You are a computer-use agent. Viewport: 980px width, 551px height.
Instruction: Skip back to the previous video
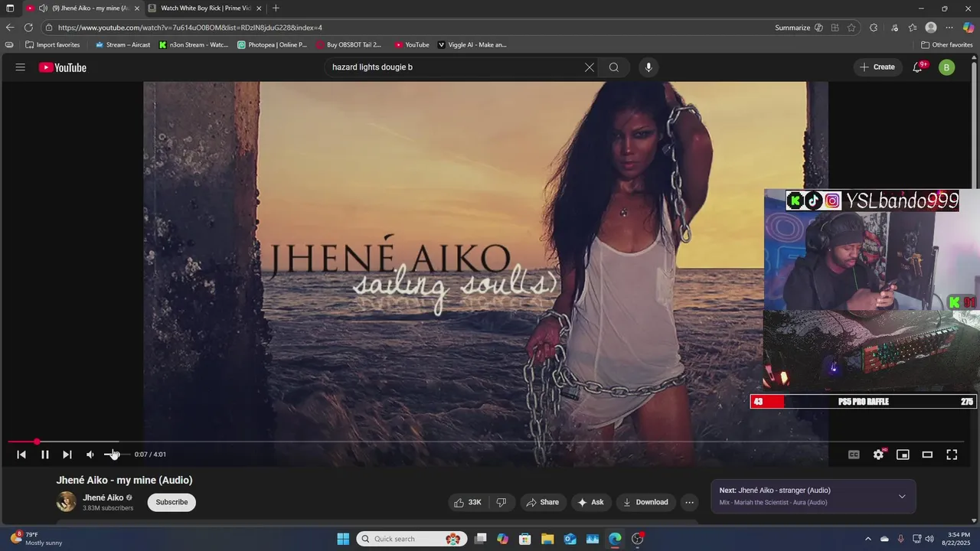click(21, 455)
